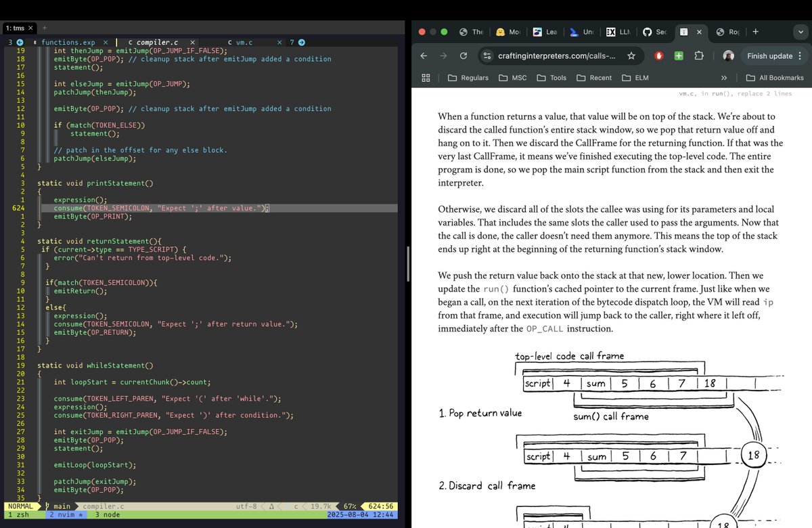Switch to the 'Rog' browser tab

tap(727, 32)
